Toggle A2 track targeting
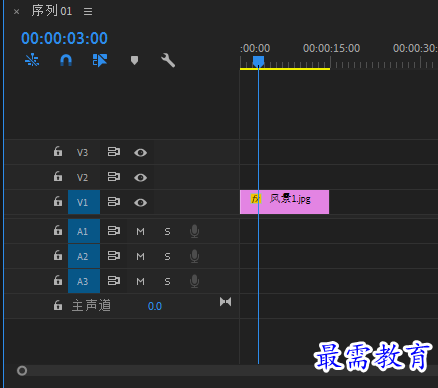Image resolution: width=438 pixels, height=388 pixels. click(84, 256)
